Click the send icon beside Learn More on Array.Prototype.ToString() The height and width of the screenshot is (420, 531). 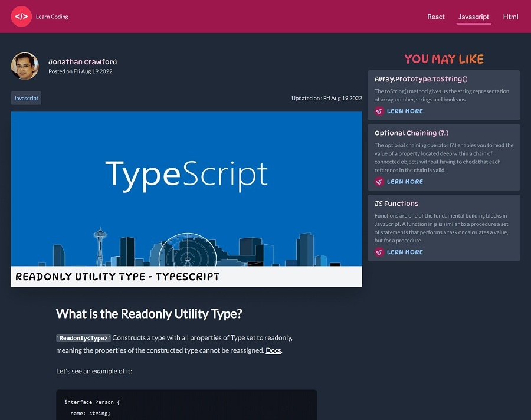pos(378,111)
